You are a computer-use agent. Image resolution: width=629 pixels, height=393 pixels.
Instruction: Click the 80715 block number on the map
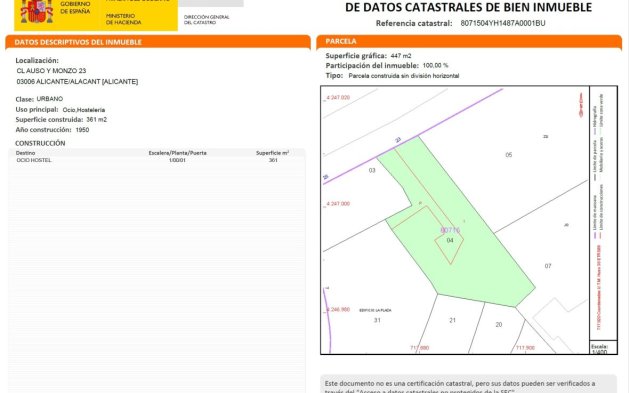(450, 230)
